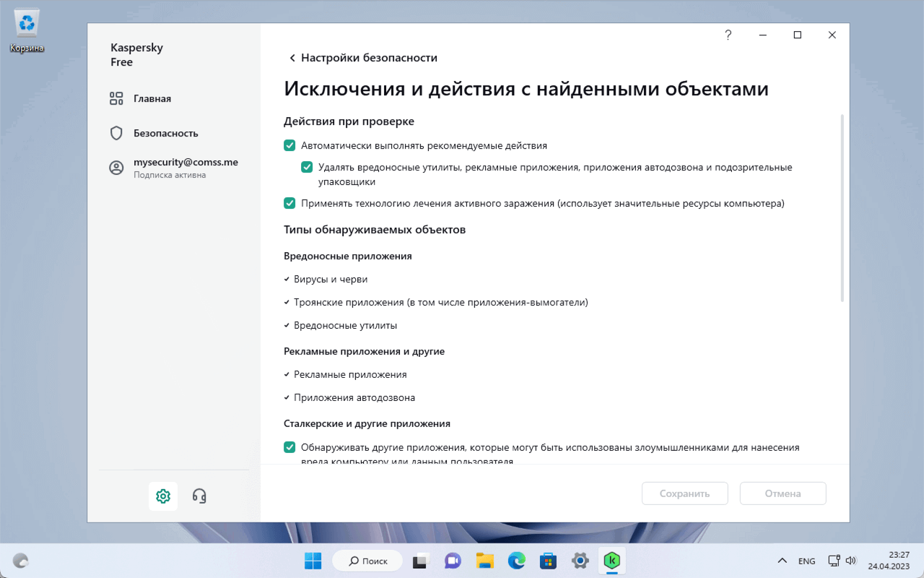924x578 pixels.
Task: Click the Троянские приложения item
Action: click(441, 302)
